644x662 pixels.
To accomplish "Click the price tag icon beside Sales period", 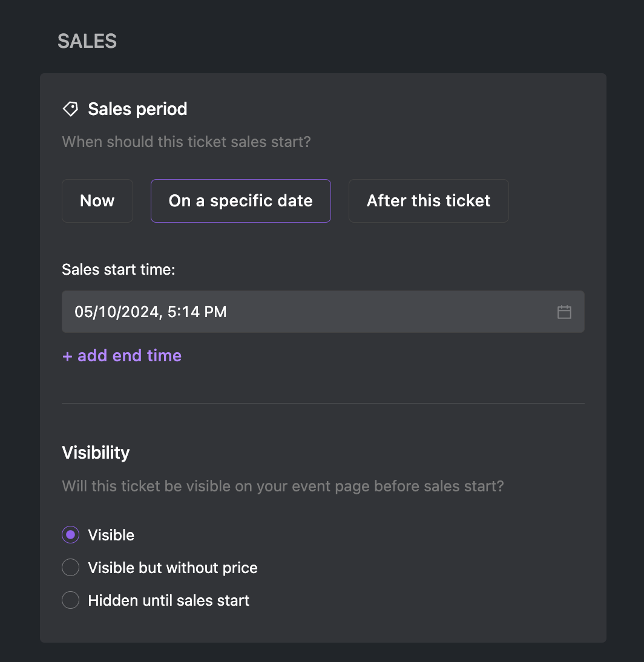I will [x=71, y=109].
